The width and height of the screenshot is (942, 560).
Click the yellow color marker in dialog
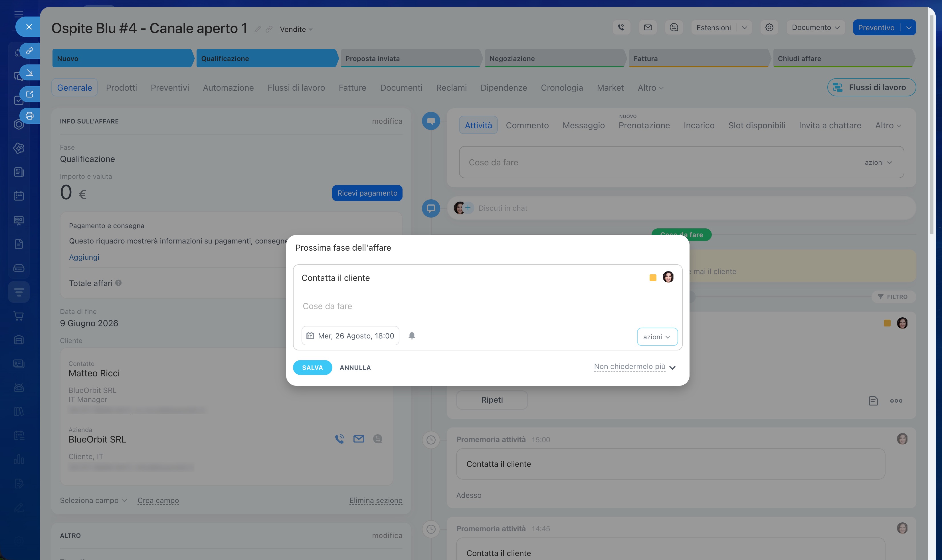[652, 277]
